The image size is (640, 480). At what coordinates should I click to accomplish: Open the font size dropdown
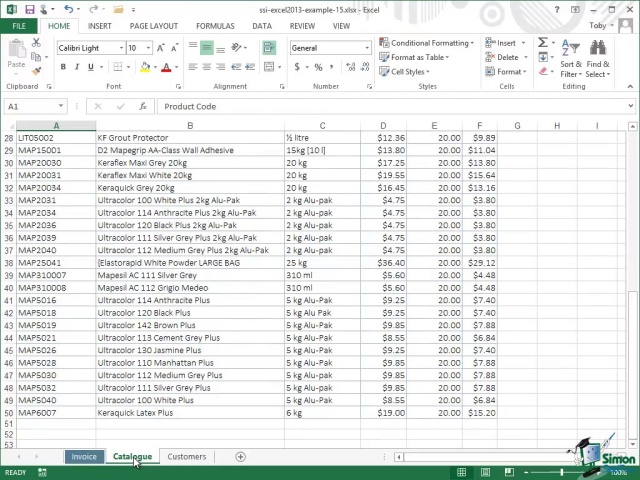(x=149, y=48)
